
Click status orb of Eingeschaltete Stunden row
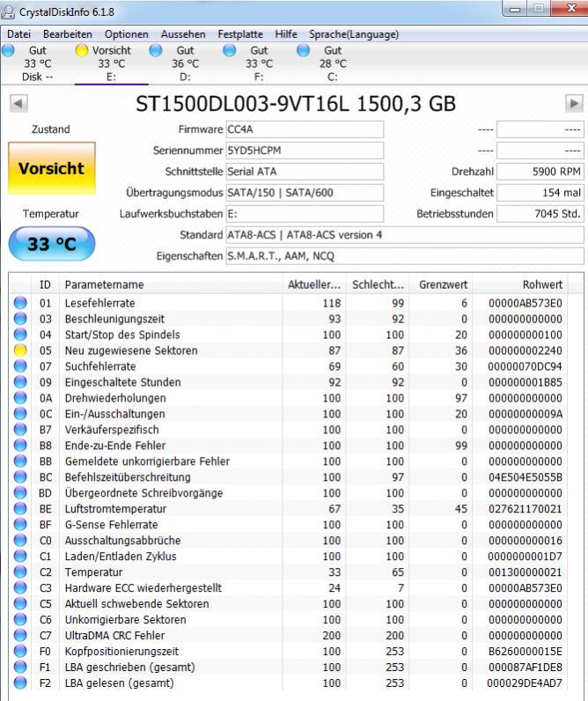pyautogui.click(x=20, y=382)
